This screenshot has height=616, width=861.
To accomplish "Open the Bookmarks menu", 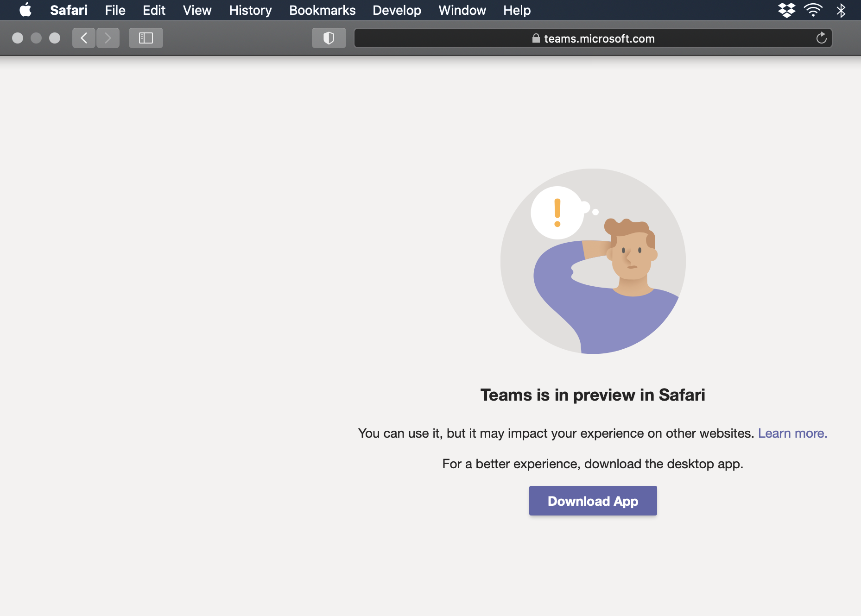I will 322,10.
